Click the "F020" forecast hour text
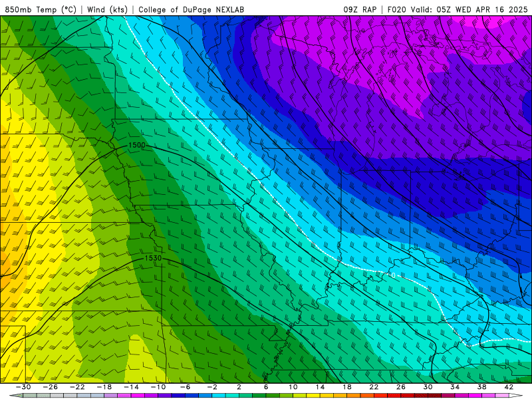Screen dimensions: 532x399 396,9
